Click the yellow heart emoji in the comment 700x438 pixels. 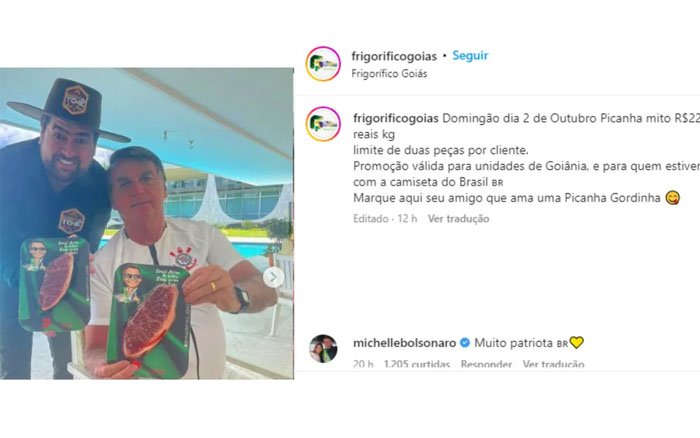[576, 342]
